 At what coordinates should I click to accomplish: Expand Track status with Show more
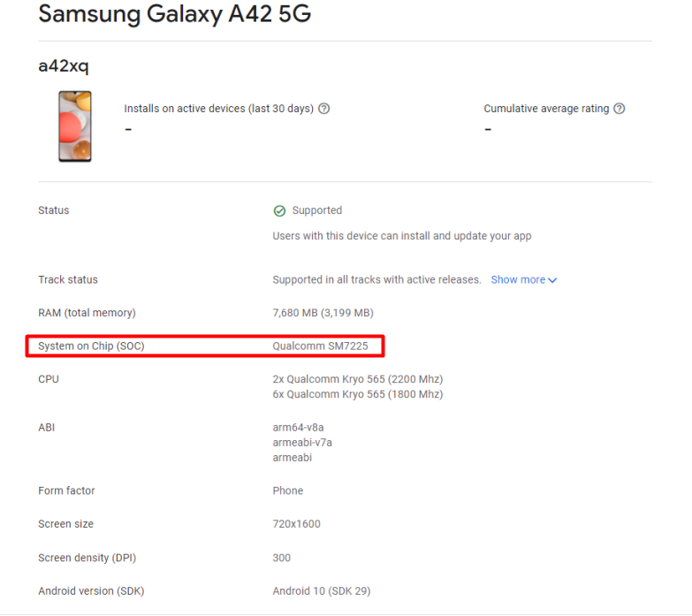click(x=518, y=280)
